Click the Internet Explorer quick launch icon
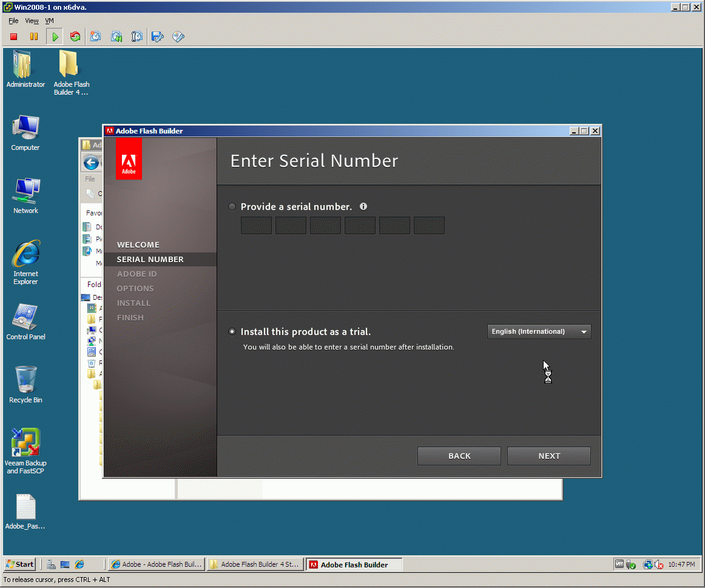This screenshot has height=588, width=705. 79,564
